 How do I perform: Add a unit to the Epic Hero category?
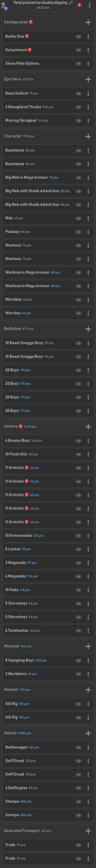(x=88, y=79)
